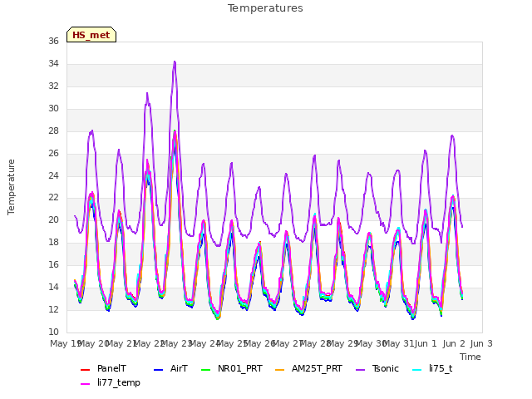Screen dimensions: 532x399
Task: Click the green NR01_PRT legend swatch
Action: tap(206, 369)
